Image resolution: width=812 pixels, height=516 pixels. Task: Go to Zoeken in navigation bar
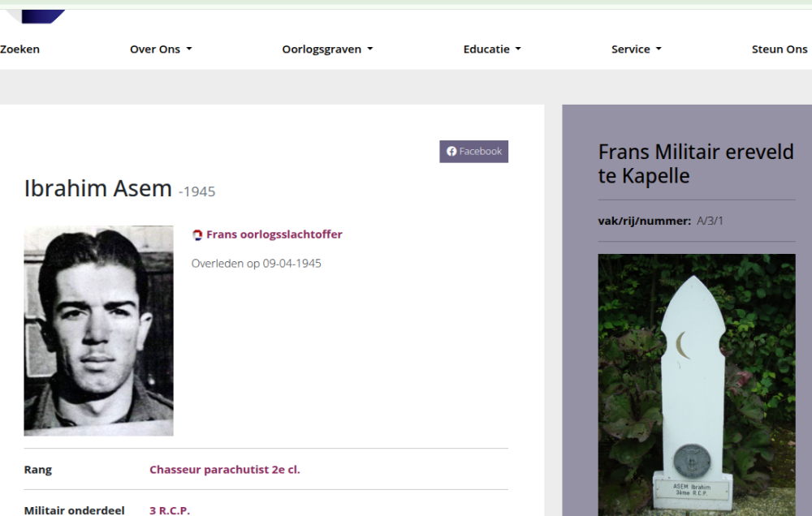20,49
